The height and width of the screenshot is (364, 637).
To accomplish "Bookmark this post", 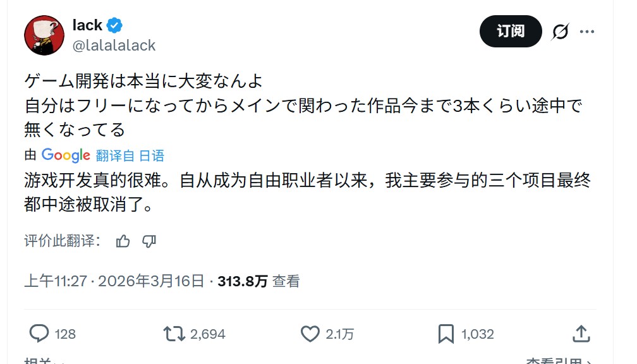I will click(x=446, y=334).
